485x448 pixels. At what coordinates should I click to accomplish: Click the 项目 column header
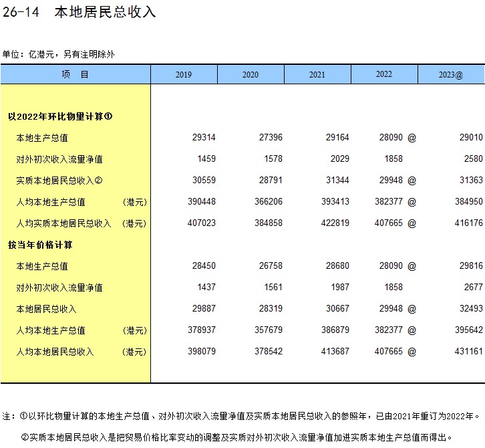point(75,75)
